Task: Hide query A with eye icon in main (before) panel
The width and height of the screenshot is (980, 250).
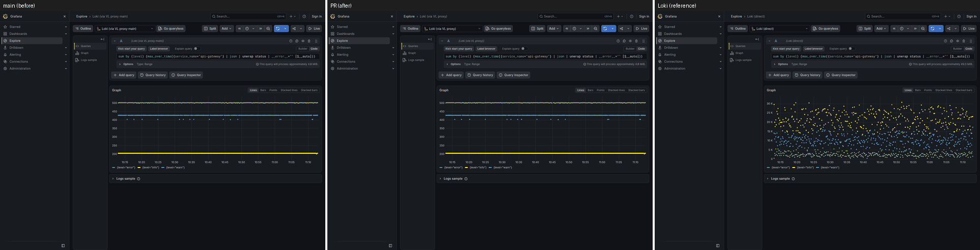Action: (303, 41)
